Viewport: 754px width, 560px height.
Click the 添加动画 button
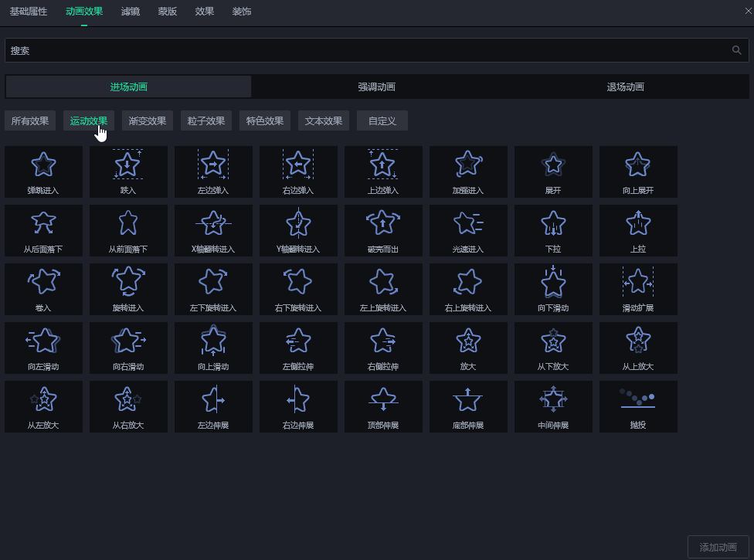718,547
